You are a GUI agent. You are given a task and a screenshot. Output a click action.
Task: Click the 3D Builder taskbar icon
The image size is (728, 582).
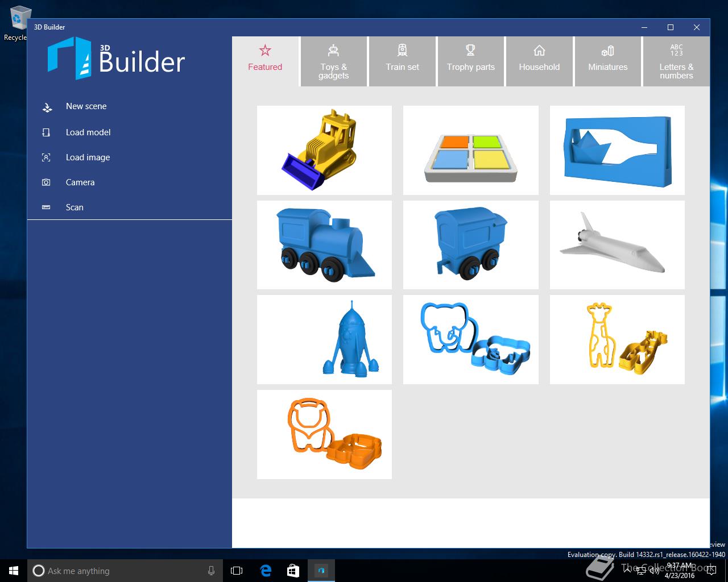[x=321, y=571]
